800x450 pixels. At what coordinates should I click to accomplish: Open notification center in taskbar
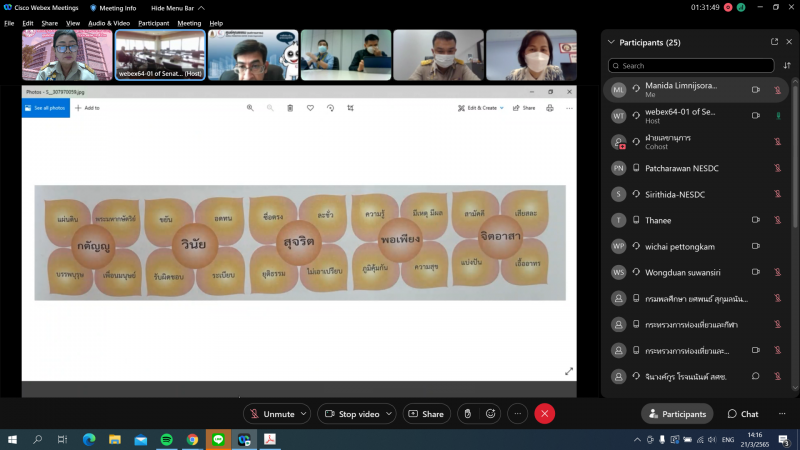(x=785, y=439)
